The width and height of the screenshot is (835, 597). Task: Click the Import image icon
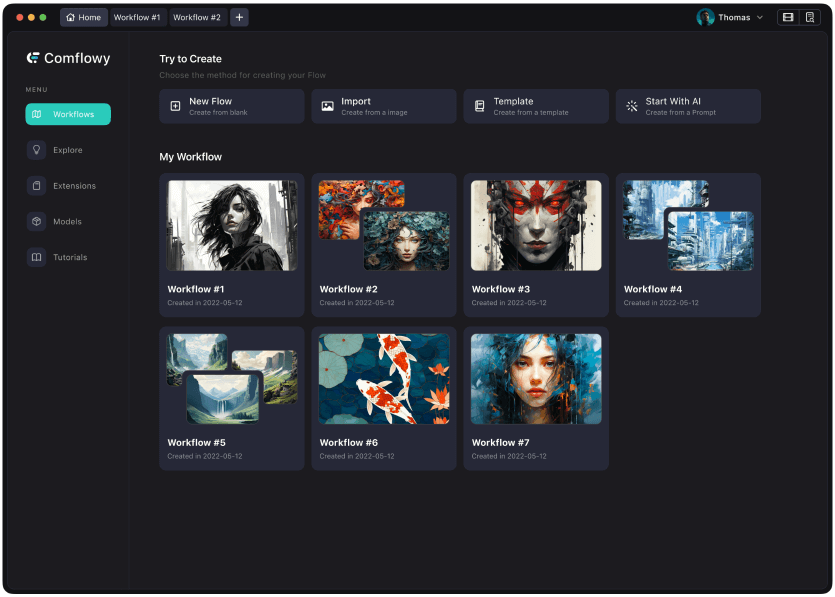[x=327, y=106]
